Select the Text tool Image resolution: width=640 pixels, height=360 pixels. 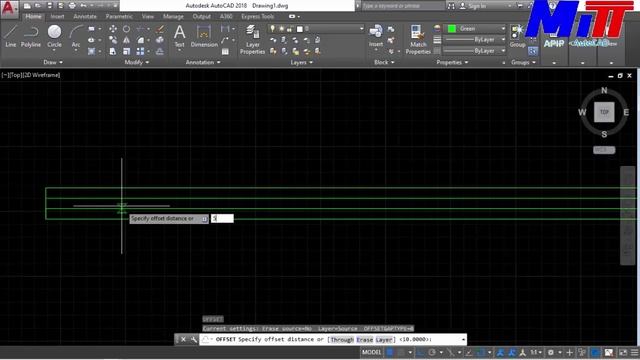point(180,36)
